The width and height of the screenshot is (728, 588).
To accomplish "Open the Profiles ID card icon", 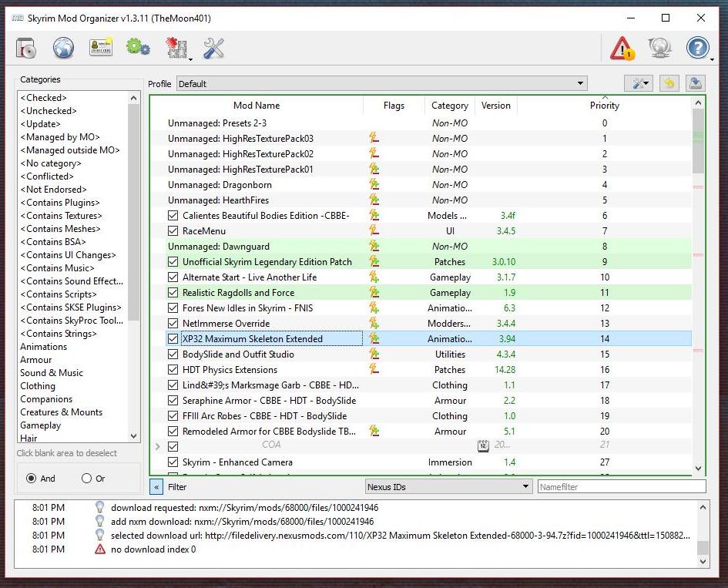I will pyautogui.click(x=101, y=47).
